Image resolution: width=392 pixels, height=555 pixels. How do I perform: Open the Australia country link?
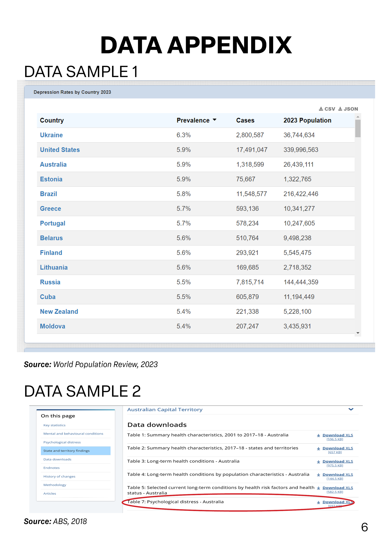[53, 165]
